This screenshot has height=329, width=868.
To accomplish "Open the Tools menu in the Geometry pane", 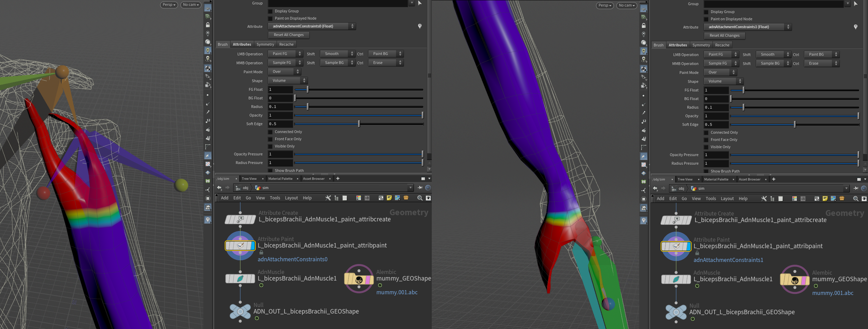I will (275, 198).
